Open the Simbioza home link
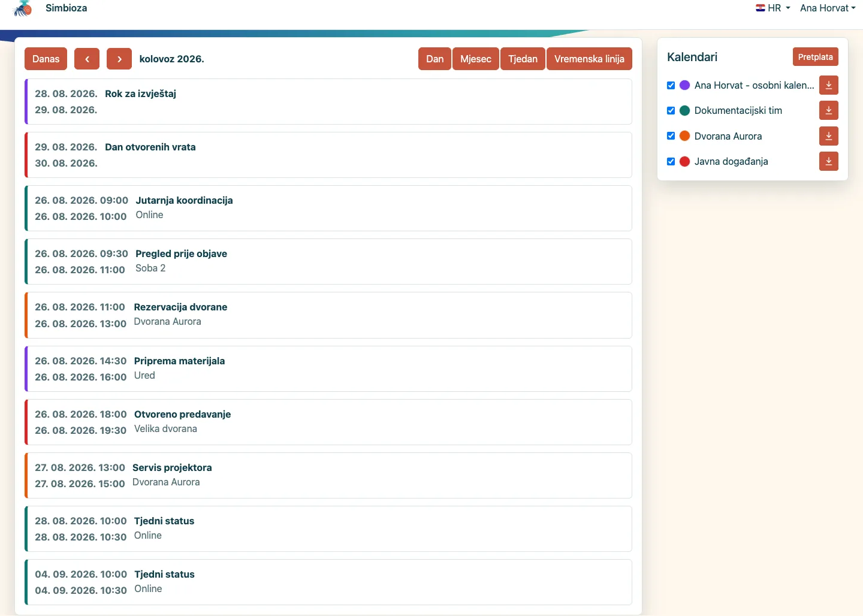The height and width of the screenshot is (616, 863). pyautogui.click(x=66, y=8)
